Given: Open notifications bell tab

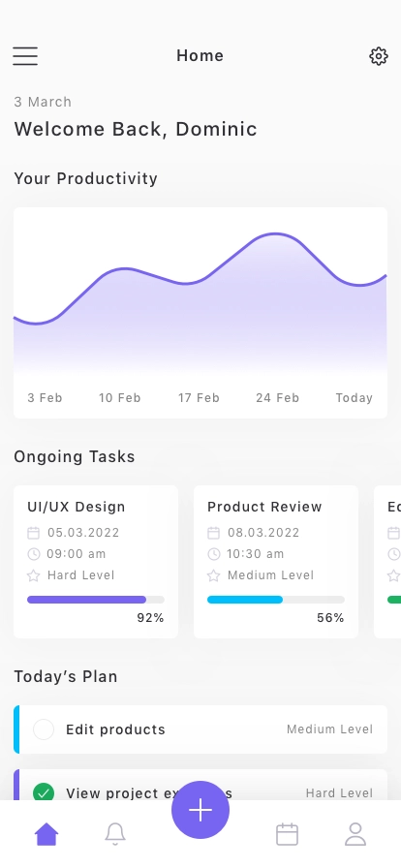Looking at the screenshot, I should pos(115,834).
